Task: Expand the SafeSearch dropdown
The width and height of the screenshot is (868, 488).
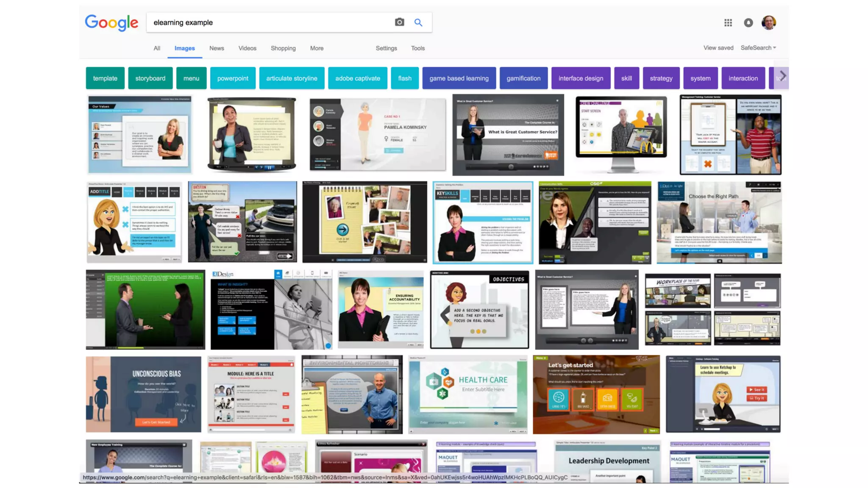Action: coord(758,48)
